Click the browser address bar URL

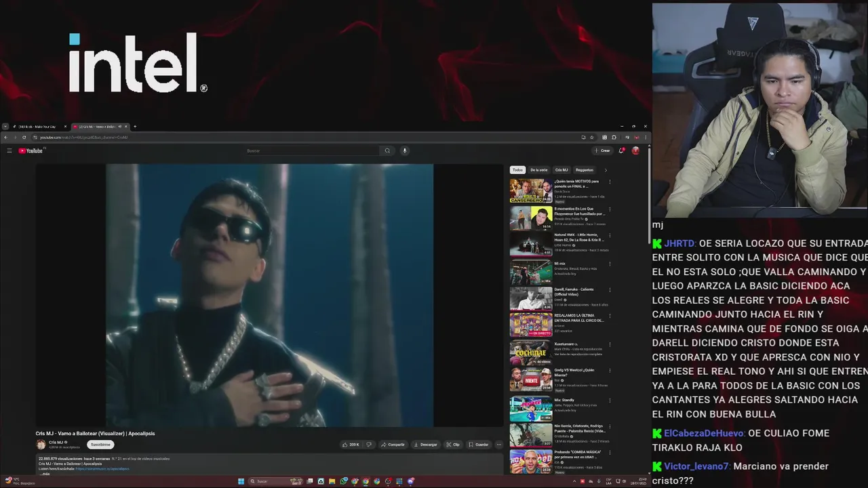pyautogui.click(x=83, y=137)
